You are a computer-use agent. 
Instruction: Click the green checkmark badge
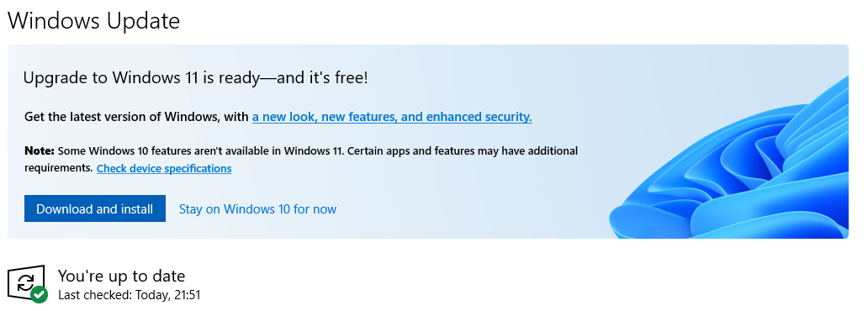[x=39, y=294]
